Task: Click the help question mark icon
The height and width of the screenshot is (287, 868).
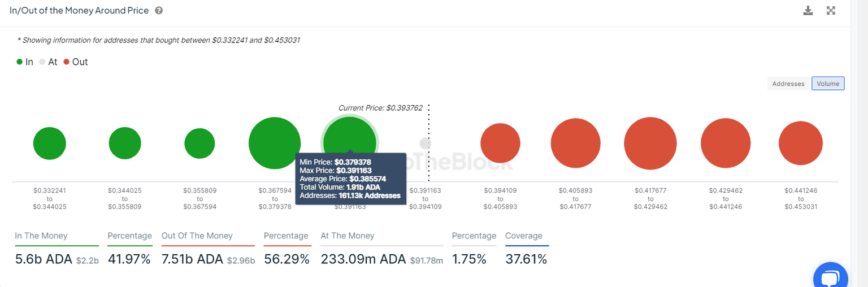Action: [x=159, y=11]
